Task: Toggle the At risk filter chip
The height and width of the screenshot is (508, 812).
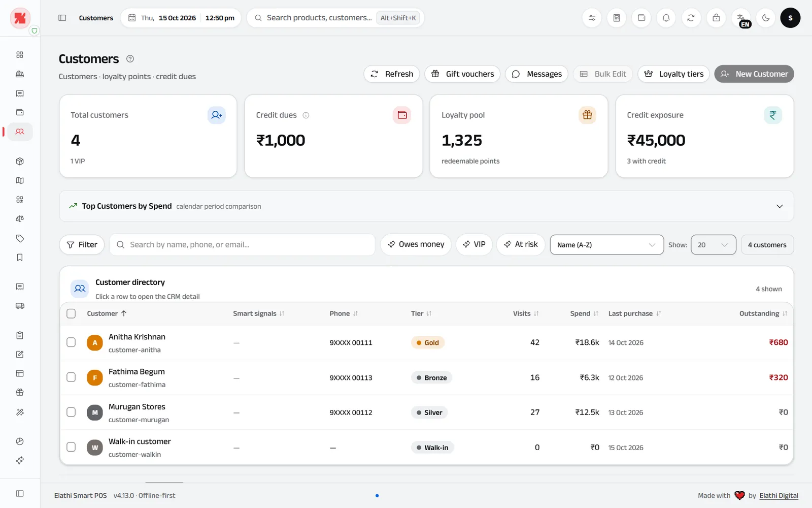Action: click(521, 244)
